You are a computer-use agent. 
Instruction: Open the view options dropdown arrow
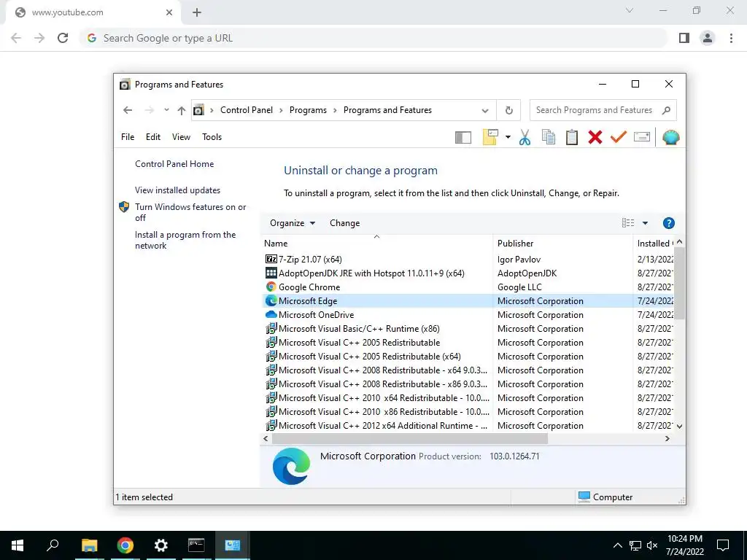(645, 223)
